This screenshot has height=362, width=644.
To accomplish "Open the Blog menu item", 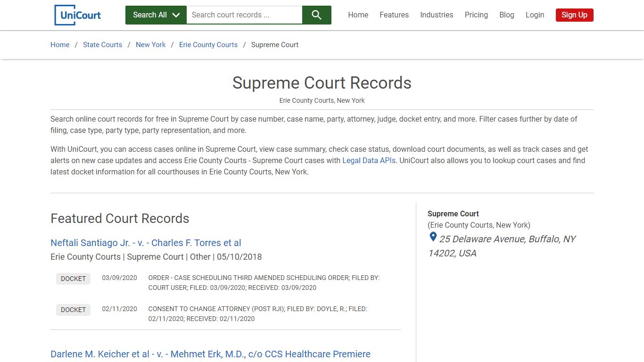I will tap(507, 15).
